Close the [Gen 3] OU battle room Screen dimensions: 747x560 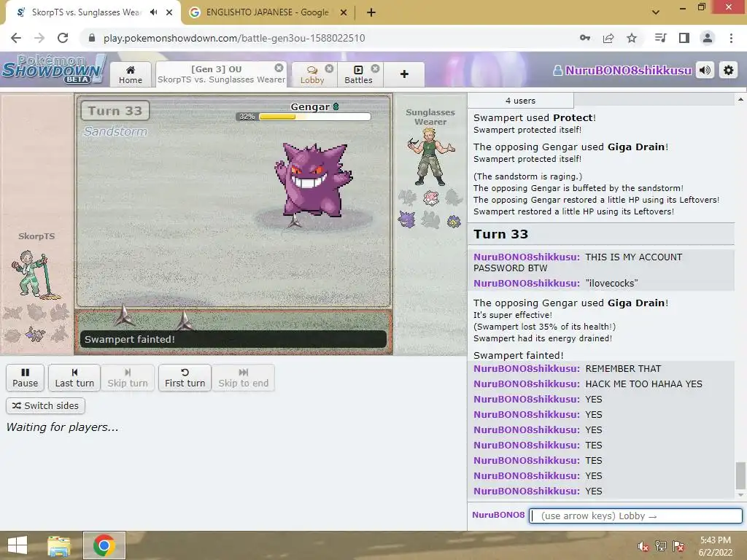[x=279, y=68]
